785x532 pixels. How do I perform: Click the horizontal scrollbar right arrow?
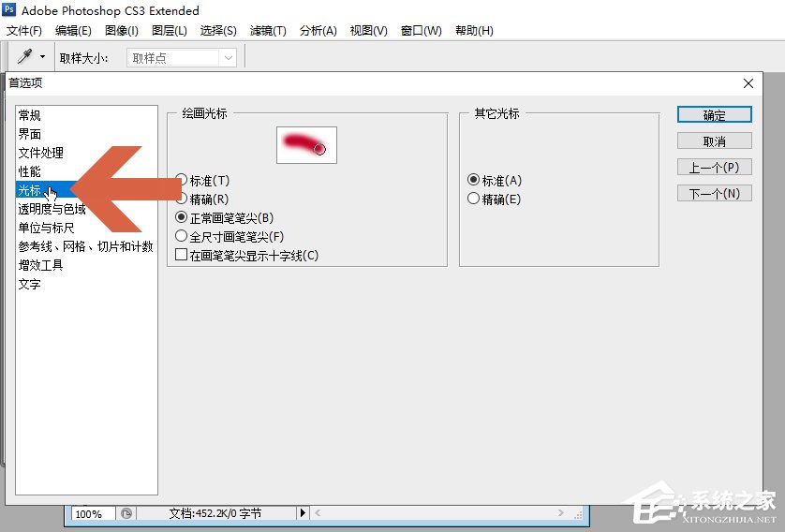click(x=561, y=513)
